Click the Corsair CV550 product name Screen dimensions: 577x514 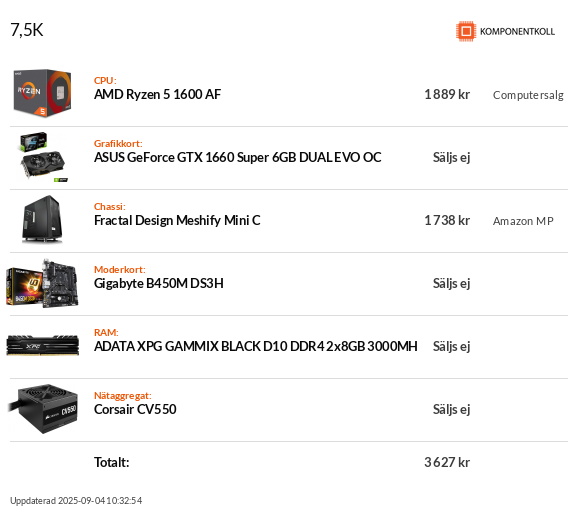pyautogui.click(x=135, y=410)
